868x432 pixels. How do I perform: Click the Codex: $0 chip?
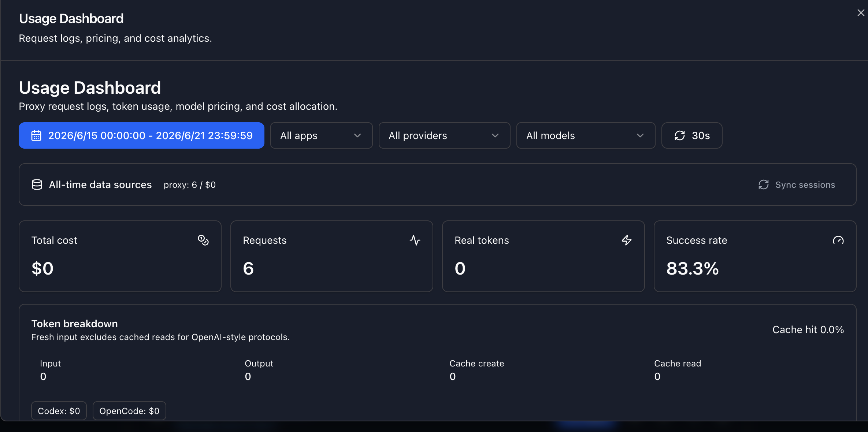pos(59,411)
